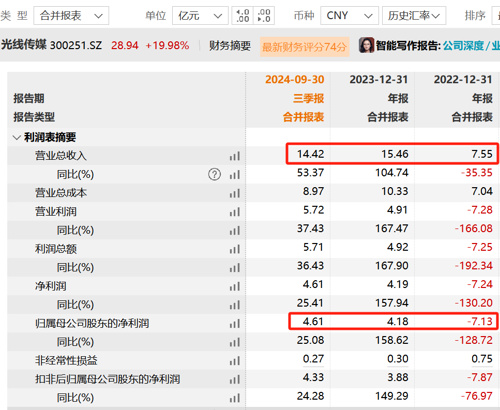Click revenue value 15.46
This screenshot has width=500, height=410.
(395, 154)
